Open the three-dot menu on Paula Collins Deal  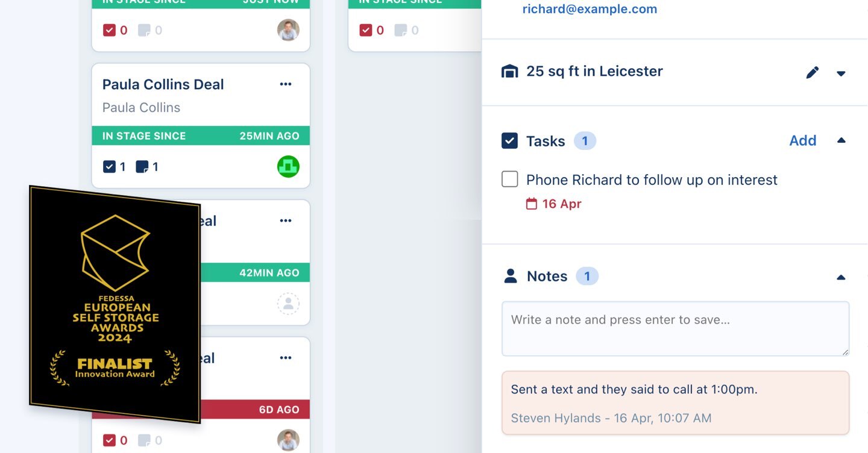(286, 84)
